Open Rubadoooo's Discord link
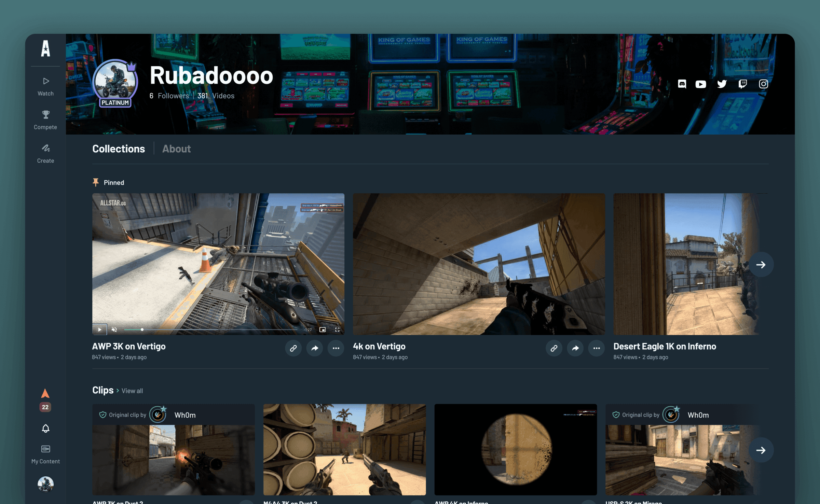This screenshot has width=820, height=504. 682,84
